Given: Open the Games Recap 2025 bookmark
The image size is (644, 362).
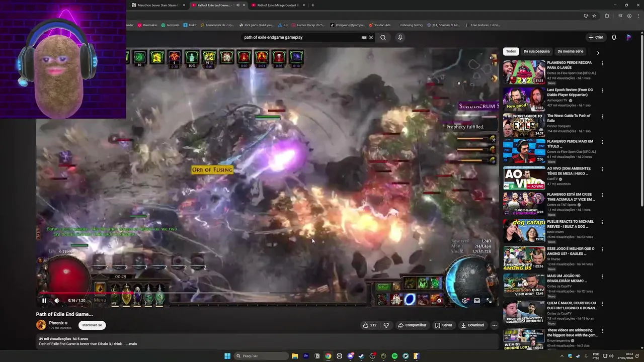Looking at the screenshot, I should pyautogui.click(x=308, y=25).
